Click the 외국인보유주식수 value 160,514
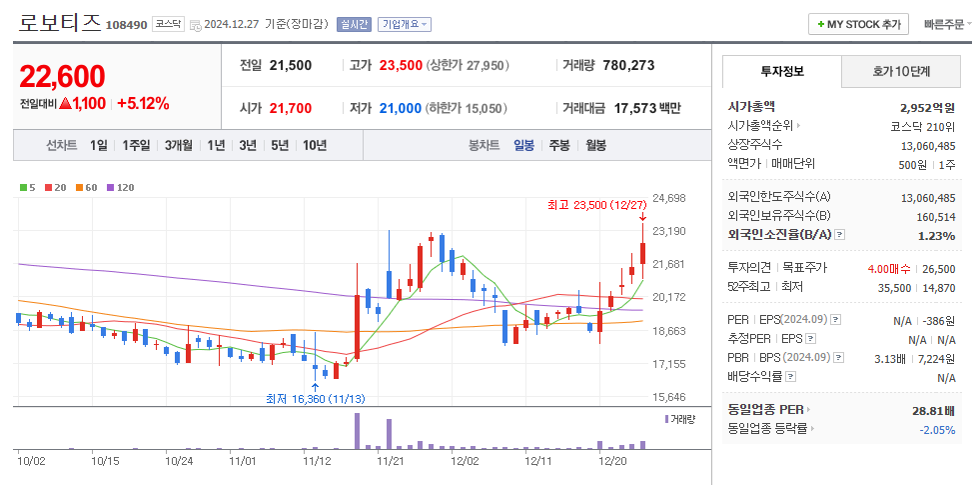 coord(936,217)
